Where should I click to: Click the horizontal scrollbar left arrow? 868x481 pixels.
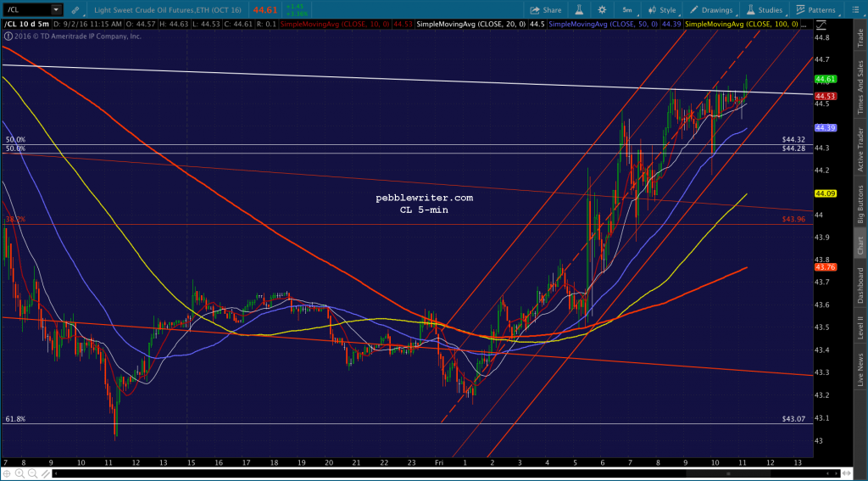(x=55, y=474)
